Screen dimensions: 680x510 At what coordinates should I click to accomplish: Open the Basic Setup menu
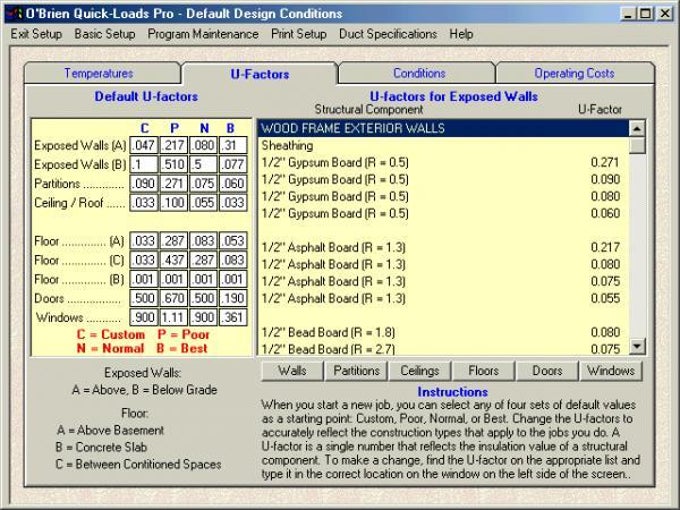(x=105, y=34)
